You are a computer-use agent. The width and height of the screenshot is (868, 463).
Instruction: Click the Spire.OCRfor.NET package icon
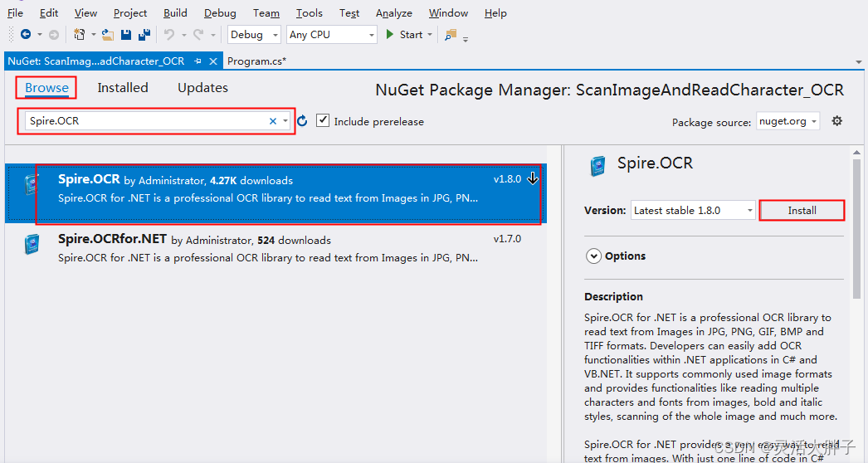pos(32,244)
